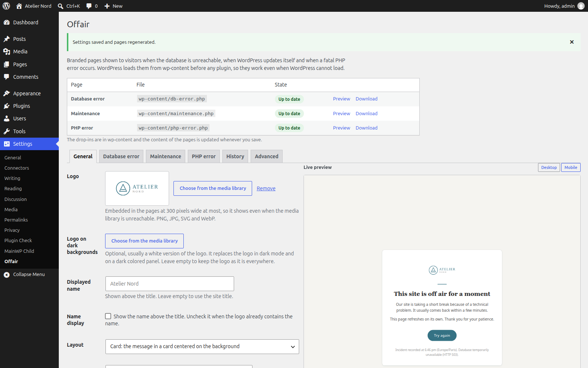Click Try again button in live preview

pos(442,336)
